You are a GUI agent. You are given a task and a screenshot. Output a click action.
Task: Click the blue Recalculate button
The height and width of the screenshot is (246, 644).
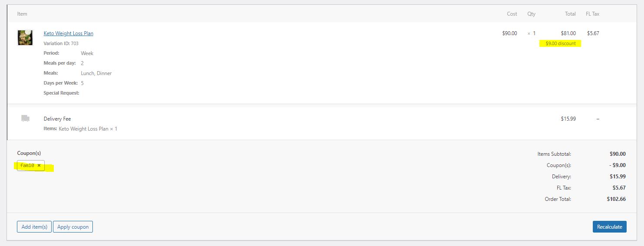[x=609, y=226]
